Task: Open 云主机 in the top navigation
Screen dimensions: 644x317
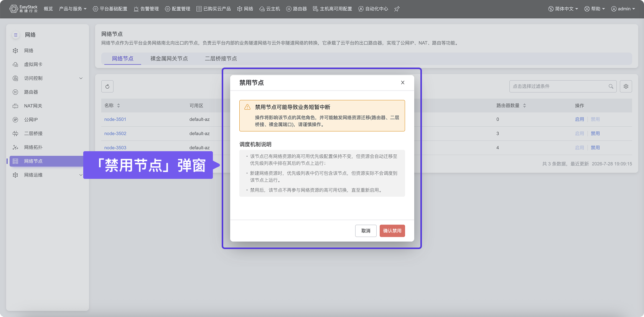Action: (x=270, y=9)
